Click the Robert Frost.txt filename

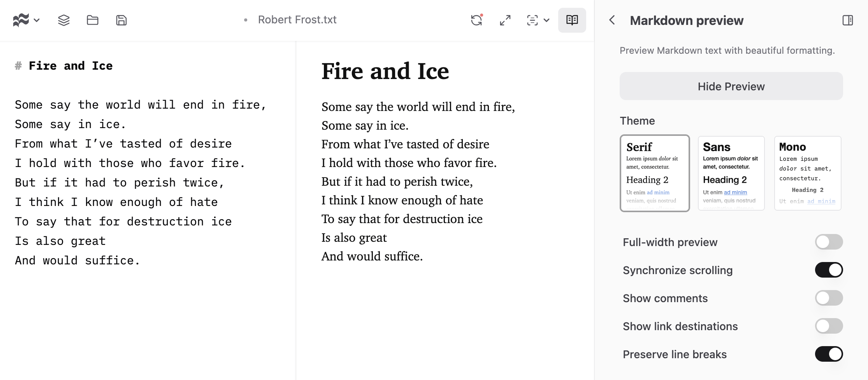coord(297,19)
